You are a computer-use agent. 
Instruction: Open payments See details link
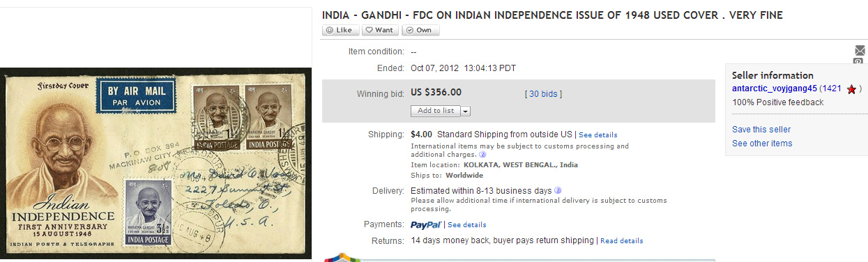click(x=466, y=225)
